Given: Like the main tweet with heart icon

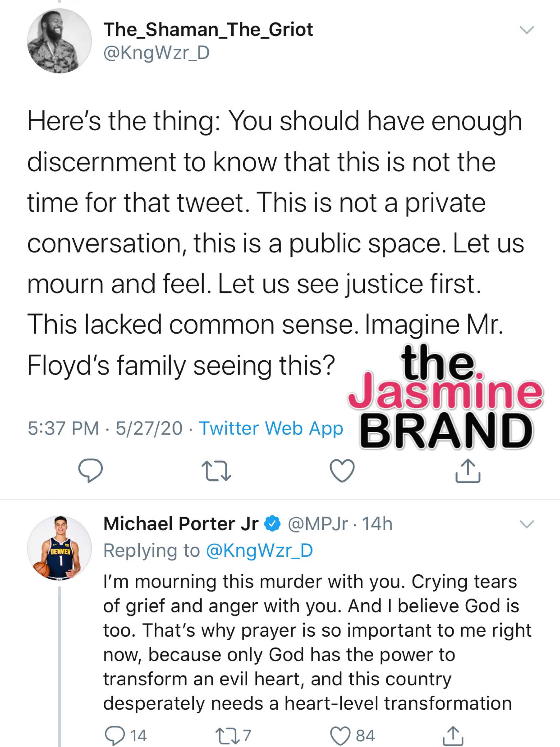Looking at the screenshot, I should [x=342, y=470].
